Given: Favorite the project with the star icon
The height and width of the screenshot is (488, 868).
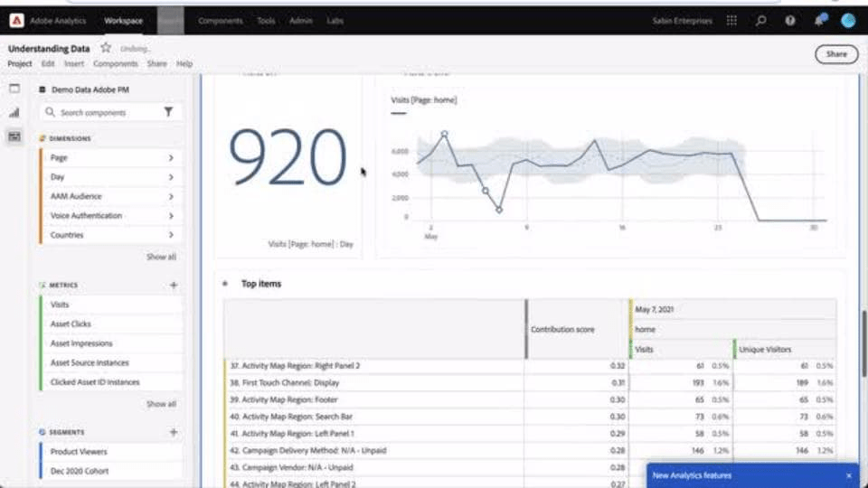Looking at the screenshot, I should (106, 48).
